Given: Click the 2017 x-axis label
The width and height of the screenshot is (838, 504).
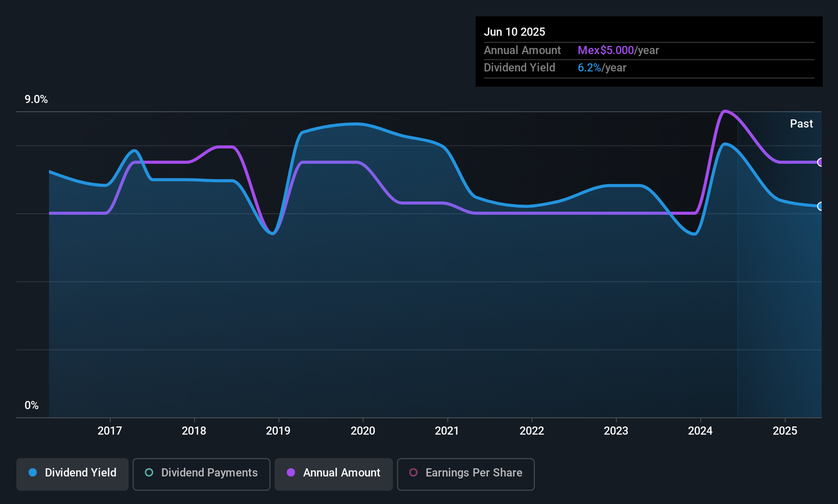Looking at the screenshot, I should (110, 431).
